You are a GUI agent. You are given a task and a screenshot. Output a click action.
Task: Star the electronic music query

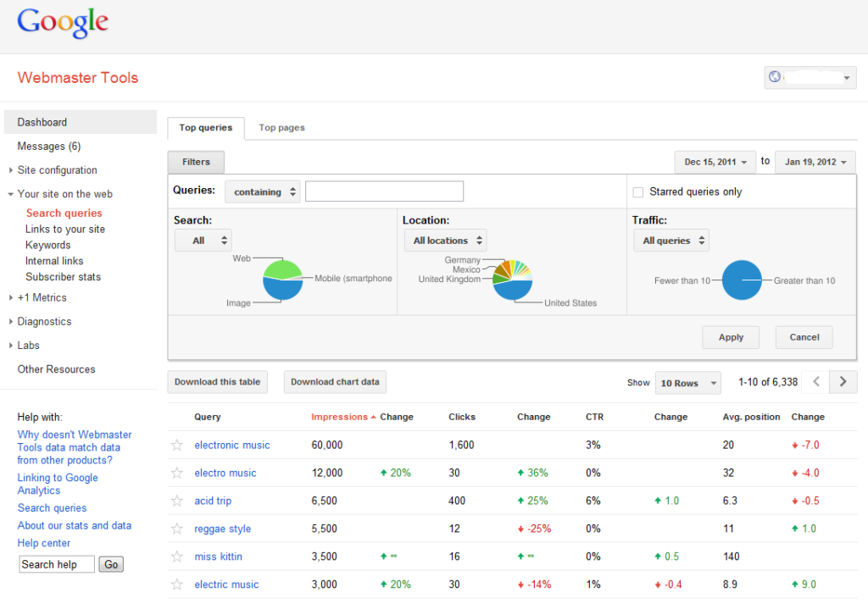(x=176, y=445)
